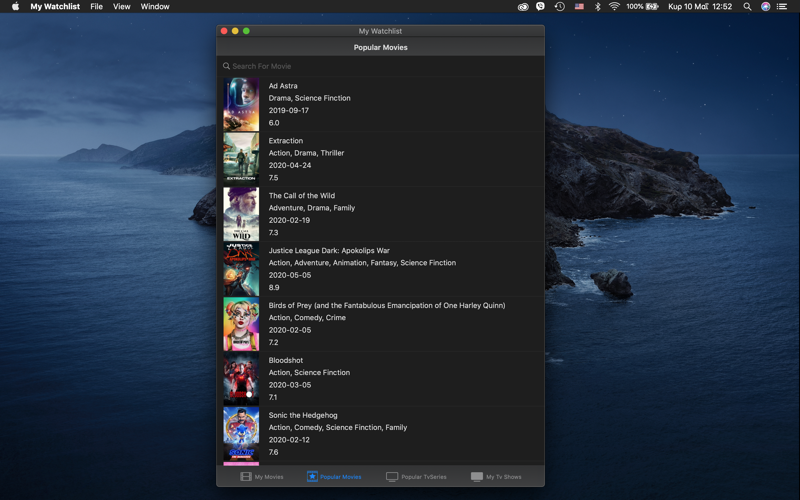This screenshot has width=800, height=500.
Task: Click release date 2020-04-24
Action: point(290,165)
